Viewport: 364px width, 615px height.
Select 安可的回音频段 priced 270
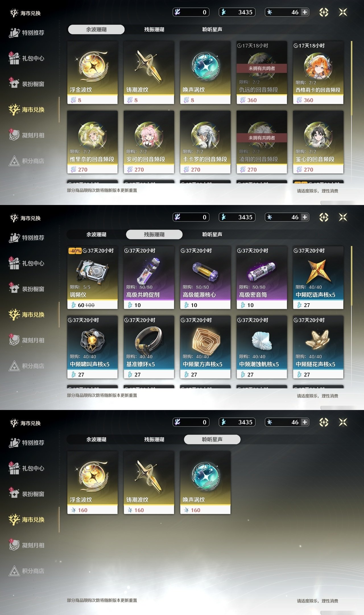[149, 142]
